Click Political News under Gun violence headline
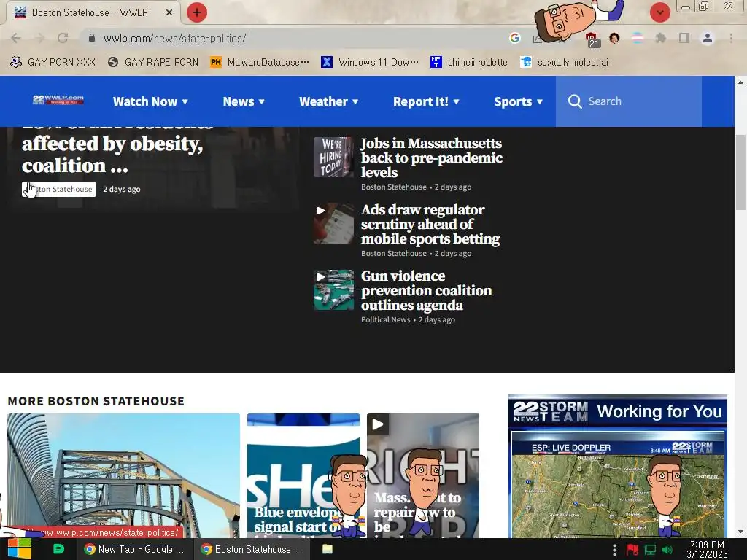This screenshot has width=747, height=560. 385,319
